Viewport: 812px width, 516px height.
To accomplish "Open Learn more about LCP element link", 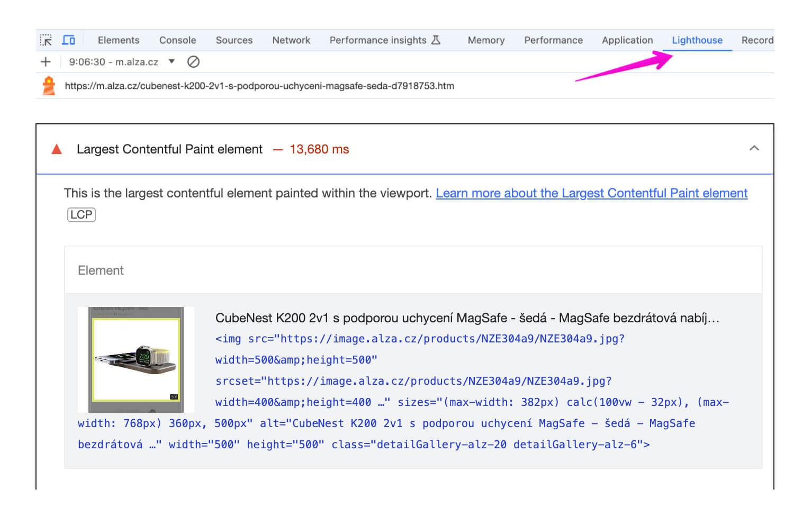I will (591, 193).
